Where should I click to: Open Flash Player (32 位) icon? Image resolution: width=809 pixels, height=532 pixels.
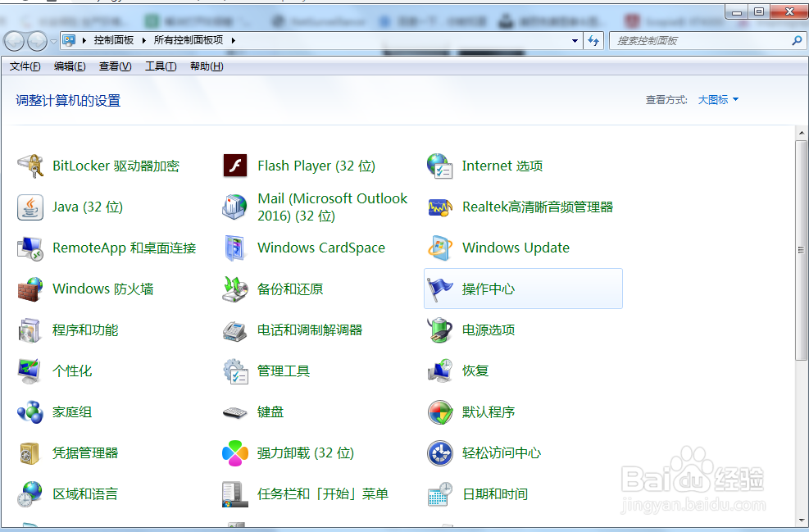(x=234, y=166)
